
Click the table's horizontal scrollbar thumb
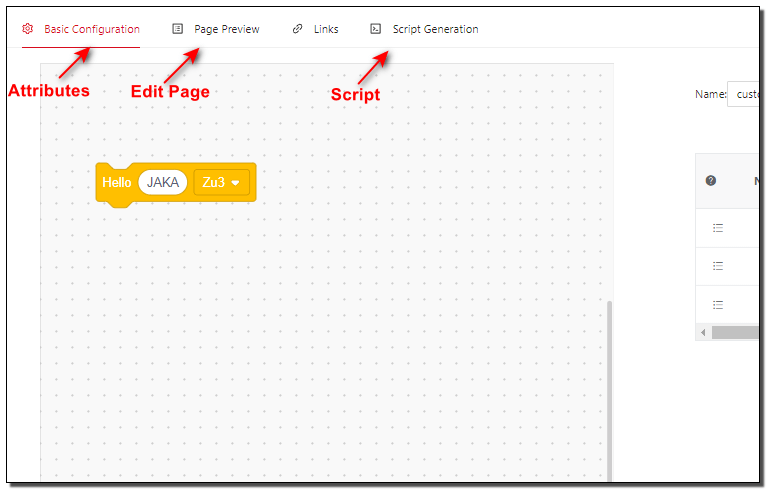click(735, 332)
